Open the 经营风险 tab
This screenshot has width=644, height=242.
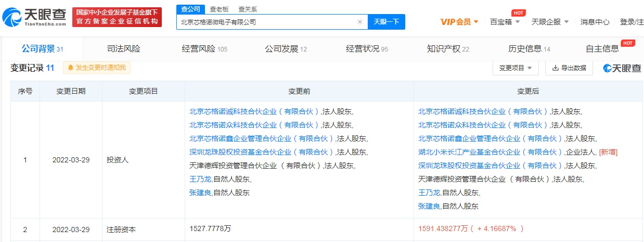pos(204,49)
